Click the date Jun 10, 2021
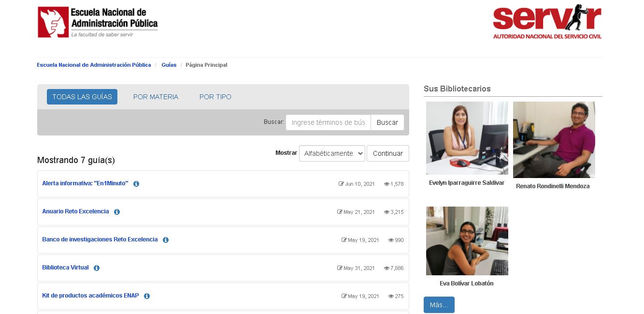 (x=360, y=184)
